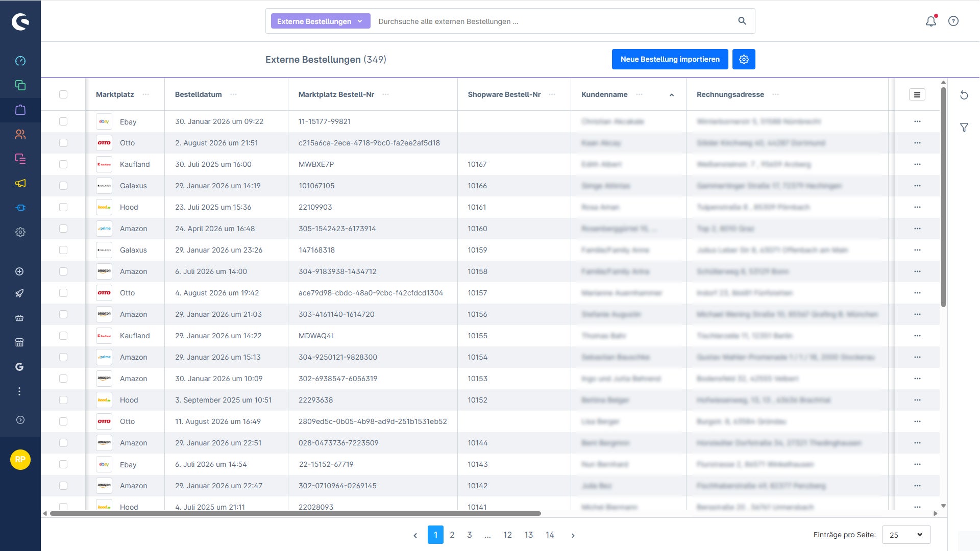
Task: Check the row of order 305-1542423-6173914
Action: (x=63, y=229)
